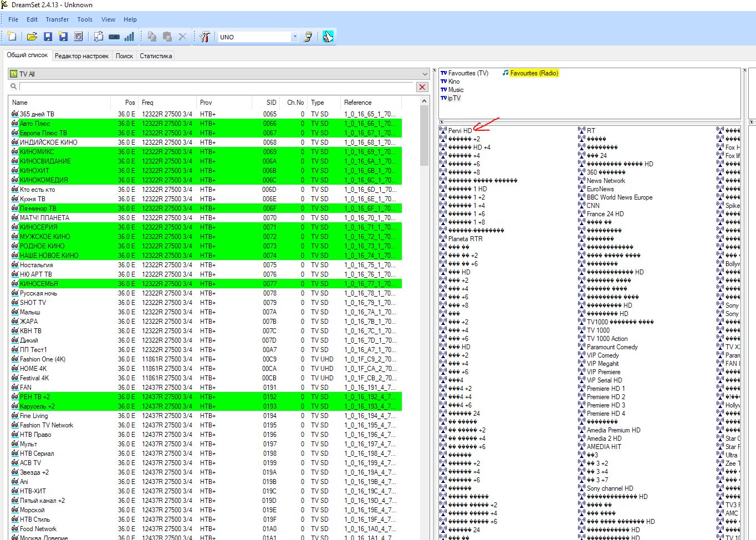Open the Tools menu
Image resolution: width=756 pixels, height=540 pixels.
click(x=85, y=19)
